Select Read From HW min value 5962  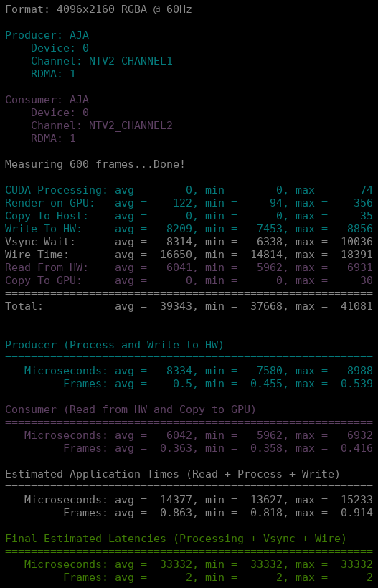[270, 267]
